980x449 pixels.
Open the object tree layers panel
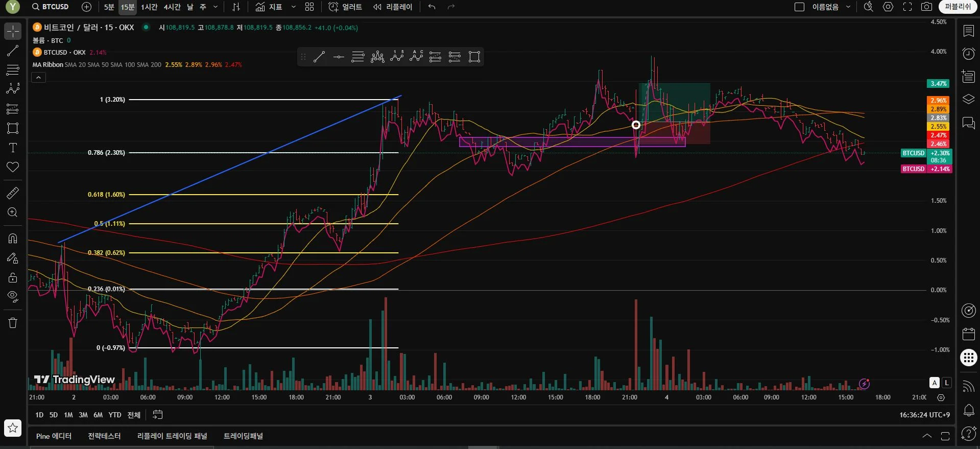click(x=968, y=99)
